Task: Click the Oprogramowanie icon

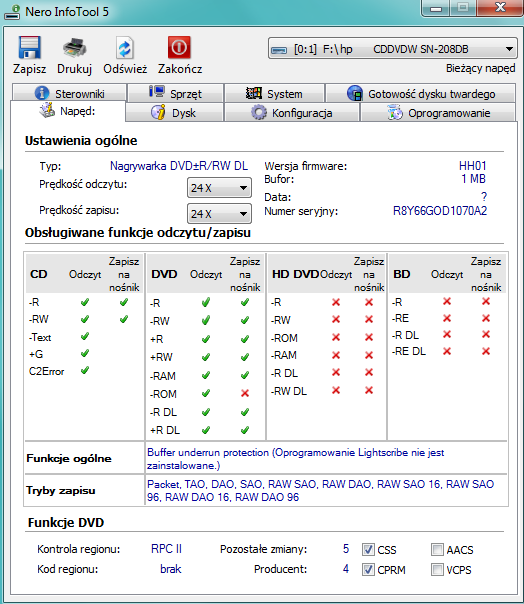Action: point(395,113)
